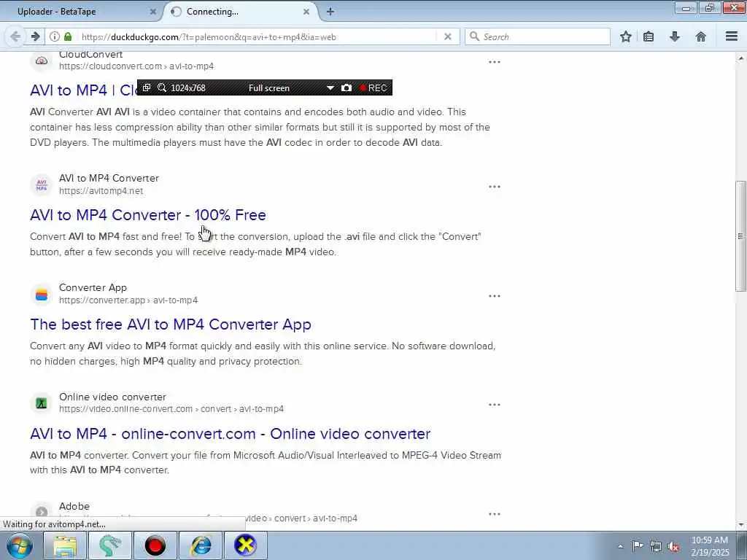Open more options for Adobe result
The height and width of the screenshot is (560, 747).
tap(495, 514)
